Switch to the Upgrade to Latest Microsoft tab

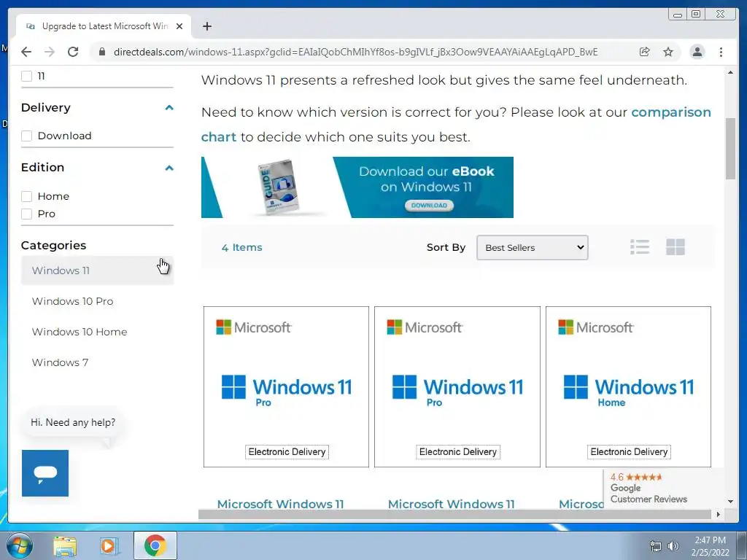click(104, 26)
